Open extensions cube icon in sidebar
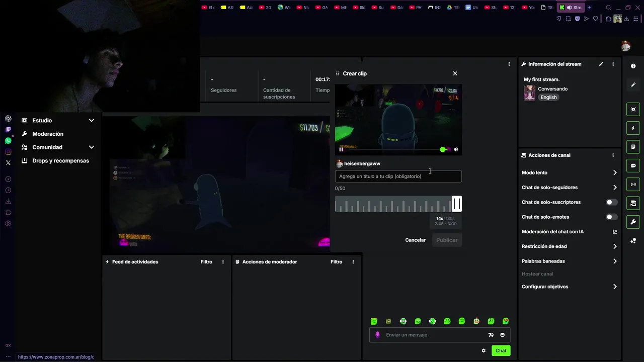Viewport: 644px width, 362px height. tap(8, 212)
